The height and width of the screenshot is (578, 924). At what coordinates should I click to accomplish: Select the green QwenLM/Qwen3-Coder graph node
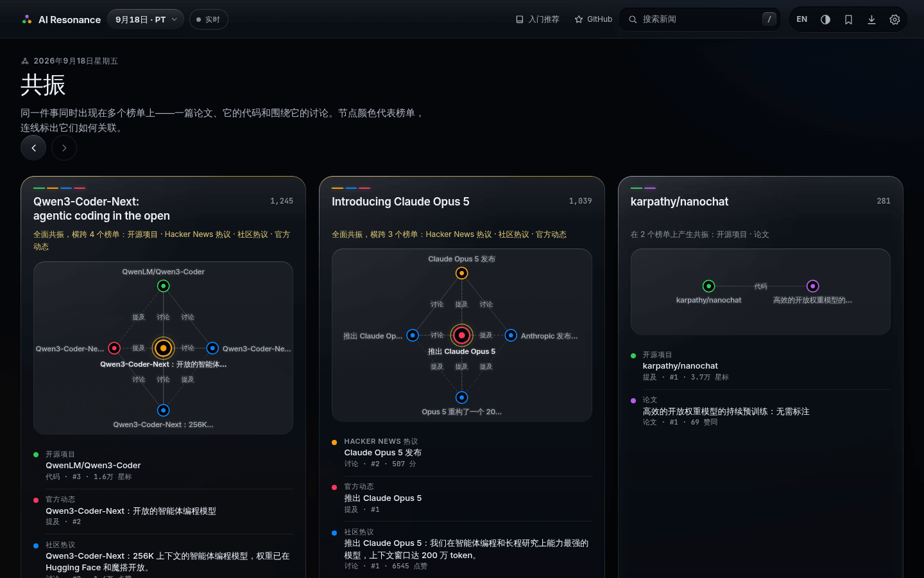(164, 286)
